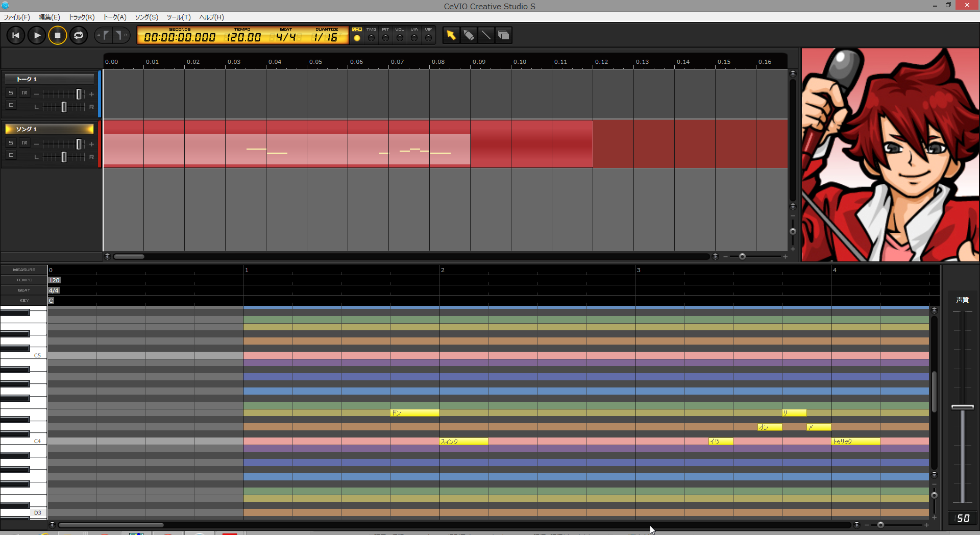Click the voice quality value 50 field

click(x=963, y=518)
